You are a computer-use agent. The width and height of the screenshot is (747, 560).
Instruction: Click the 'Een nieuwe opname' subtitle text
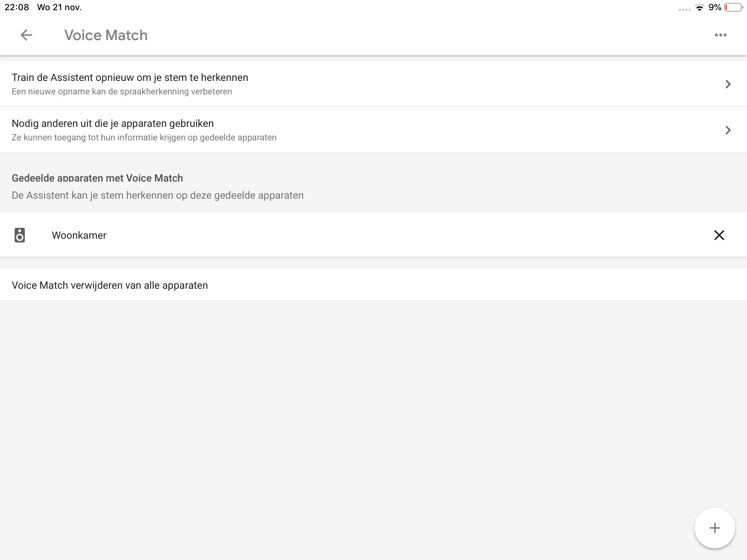point(122,92)
